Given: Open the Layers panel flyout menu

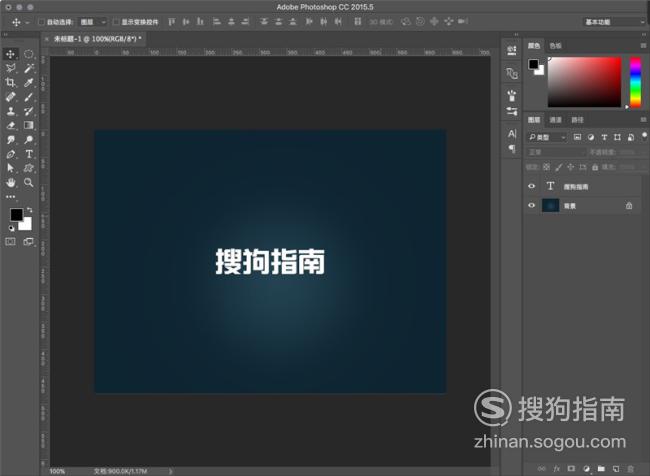Looking at the screenshot, I should (x=643, y=119).
